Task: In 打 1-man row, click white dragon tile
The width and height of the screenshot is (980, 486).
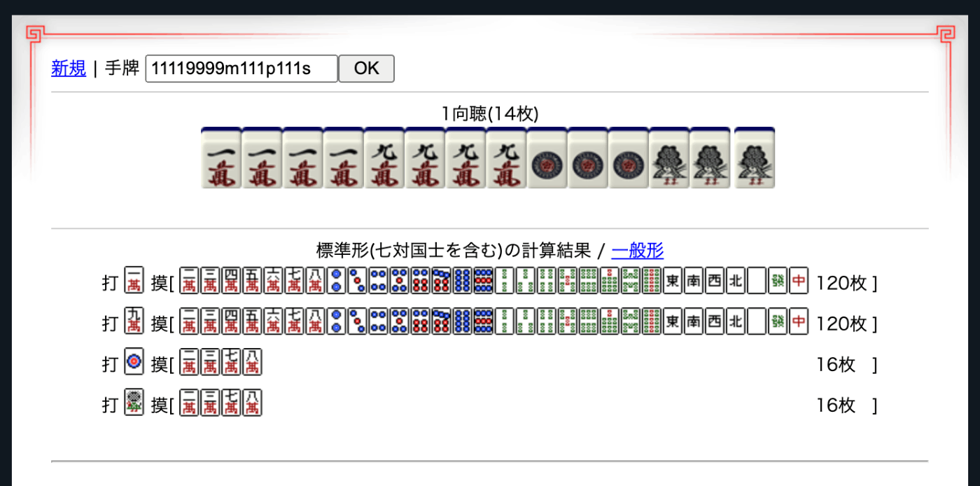Action: pyautogui.click(x=757, y=280)
